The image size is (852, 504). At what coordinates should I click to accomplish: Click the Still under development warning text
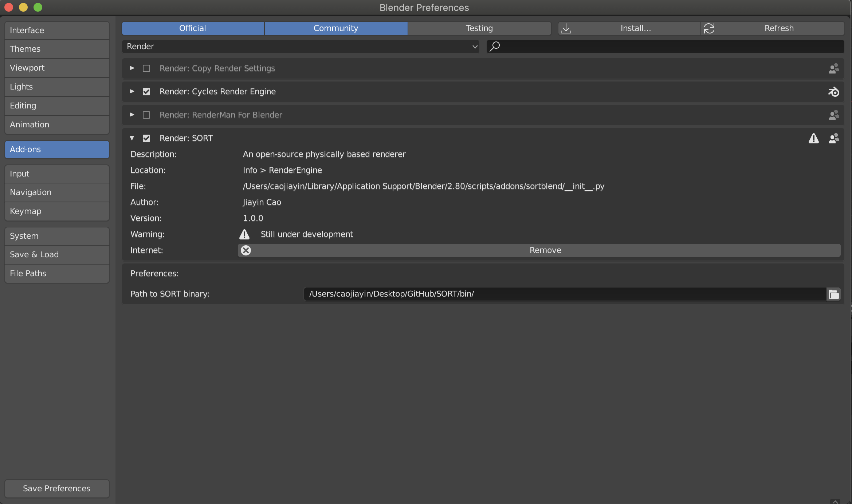[307, 234]
